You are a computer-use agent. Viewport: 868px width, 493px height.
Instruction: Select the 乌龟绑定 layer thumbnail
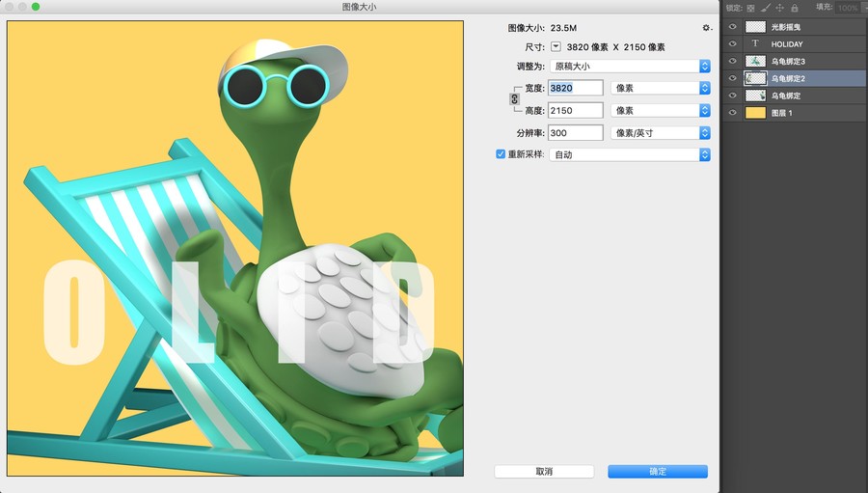(x=755, y=96)
